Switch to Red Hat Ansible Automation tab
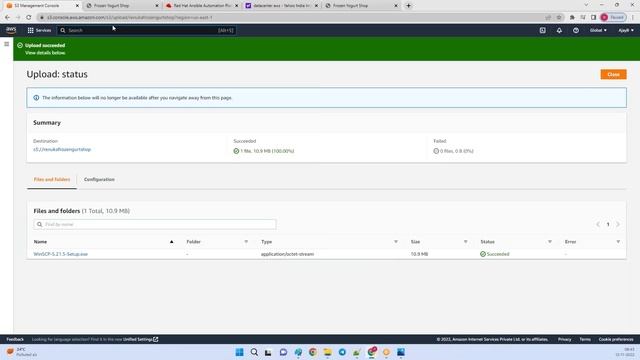The image size is (640, 360). [202, 6]
